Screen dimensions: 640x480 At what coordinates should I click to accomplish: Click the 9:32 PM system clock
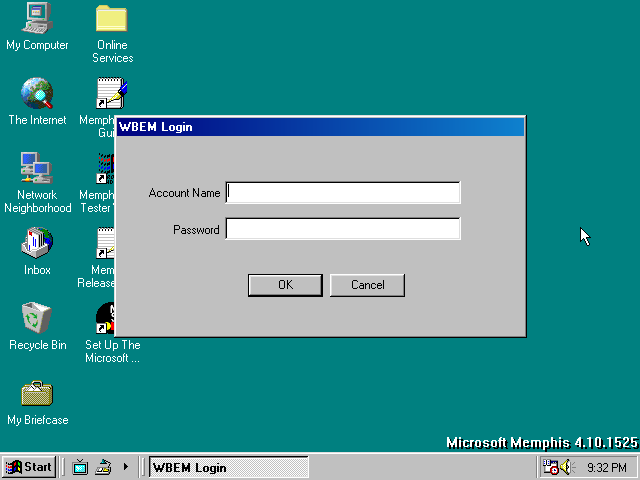(x=607, y=467)
